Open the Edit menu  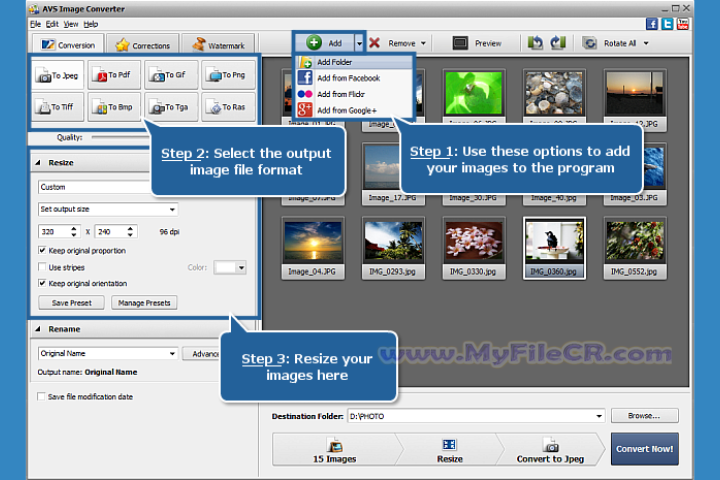point(52,24)
